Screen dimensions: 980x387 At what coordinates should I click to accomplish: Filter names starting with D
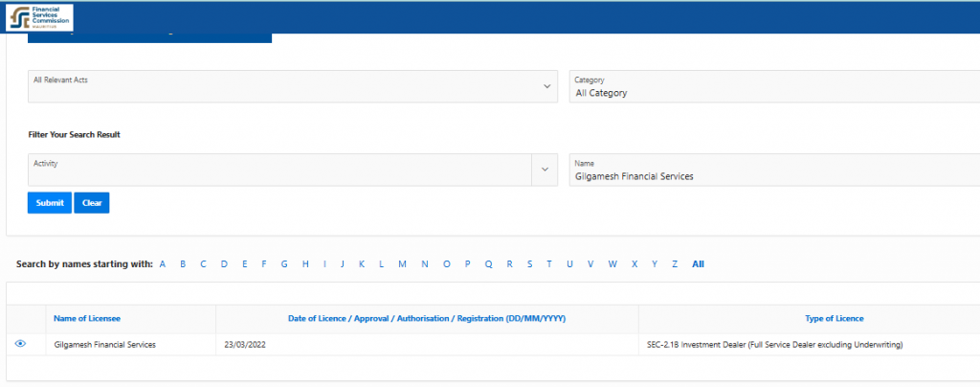(224, 263)
